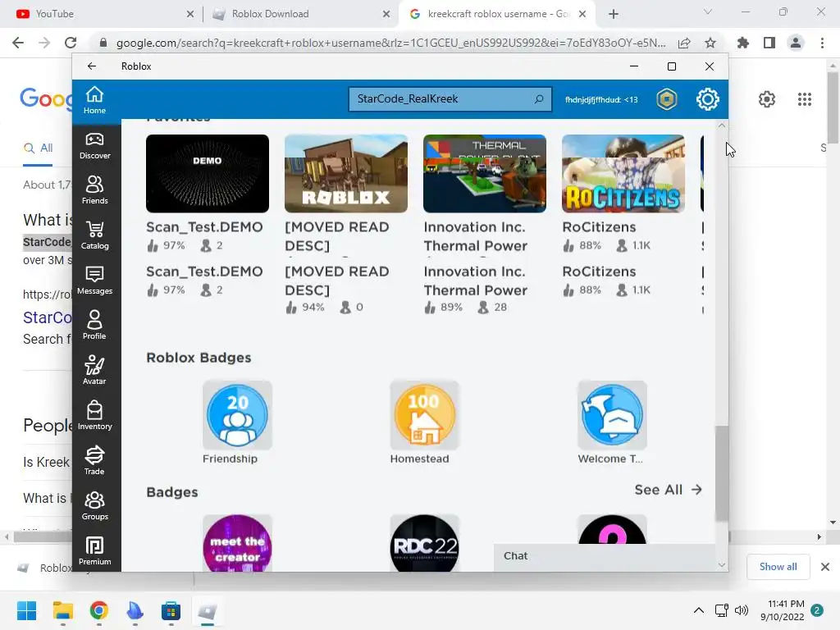840x630 pixels.
Task: Expand Chrome tab search chevron
Action: tap(708, 11)
